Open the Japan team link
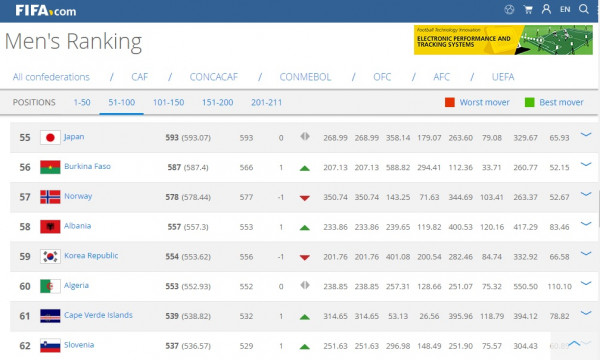 point(74,137)
